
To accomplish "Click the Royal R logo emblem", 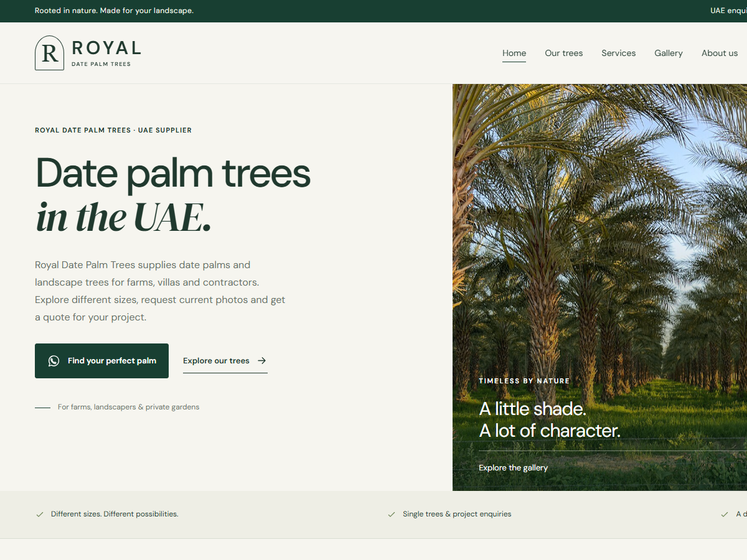I will click(49, 53).
